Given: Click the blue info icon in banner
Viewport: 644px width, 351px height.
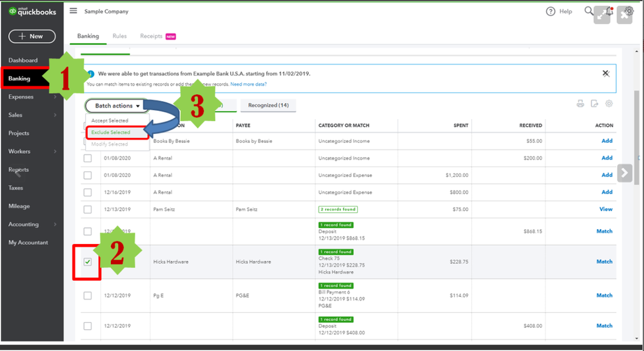Looking at the screenshot, I should (91, 74).
